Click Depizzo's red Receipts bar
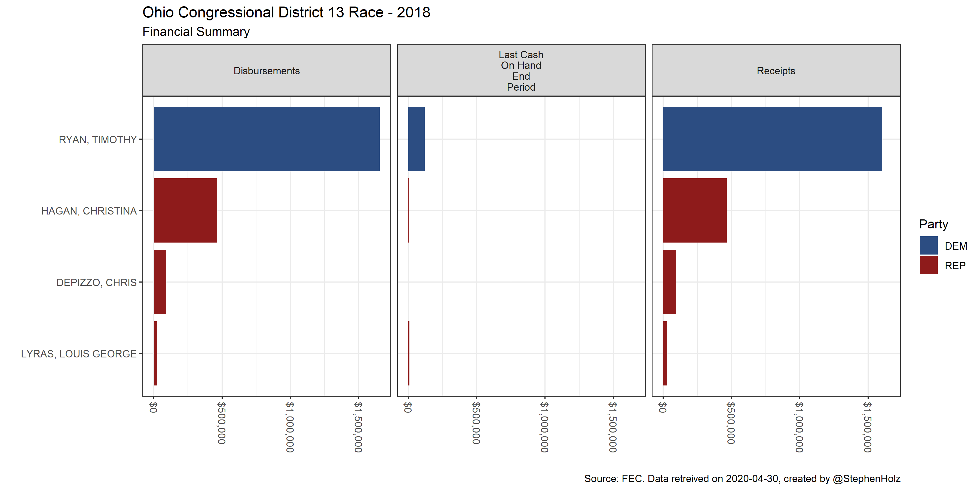 669,282
